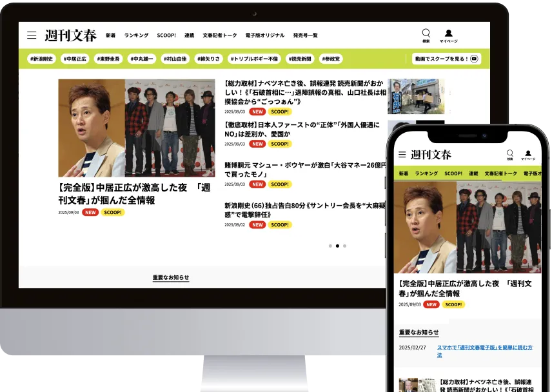The height and width of the screenshot is (392, 552).
Task: Open 発売号一覧 in the desktop nav
Action: pyautogui.click(x=305, y=35)
